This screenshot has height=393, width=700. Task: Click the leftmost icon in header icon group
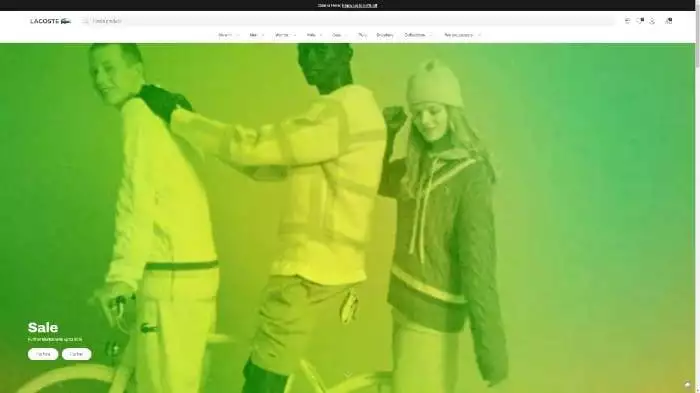pyautogui.click(x=627, y=21)
